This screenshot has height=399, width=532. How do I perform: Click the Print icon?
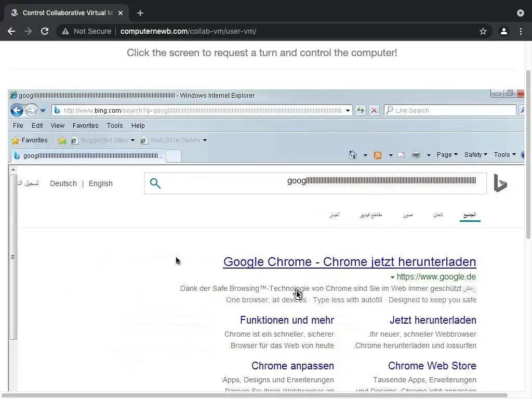[x=416, y=155]
